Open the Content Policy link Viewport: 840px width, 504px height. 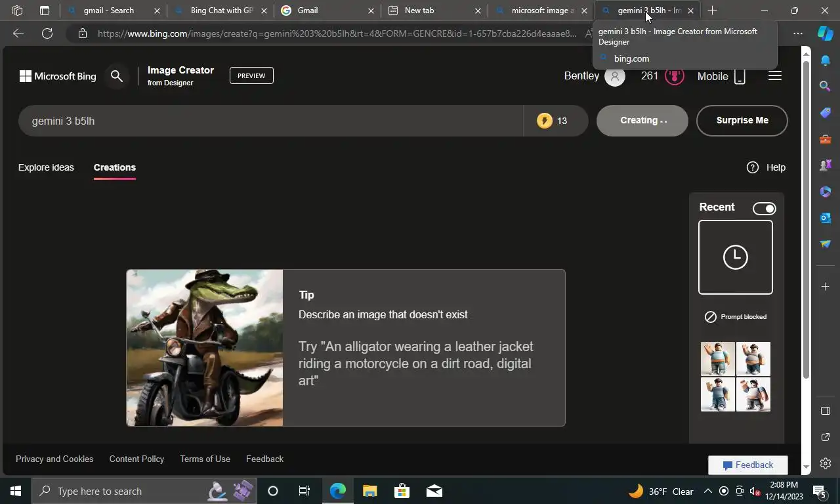136,459
